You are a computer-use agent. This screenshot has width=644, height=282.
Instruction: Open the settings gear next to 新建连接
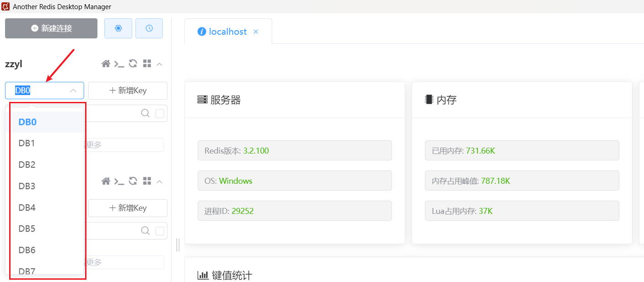(x=118, y=28)
